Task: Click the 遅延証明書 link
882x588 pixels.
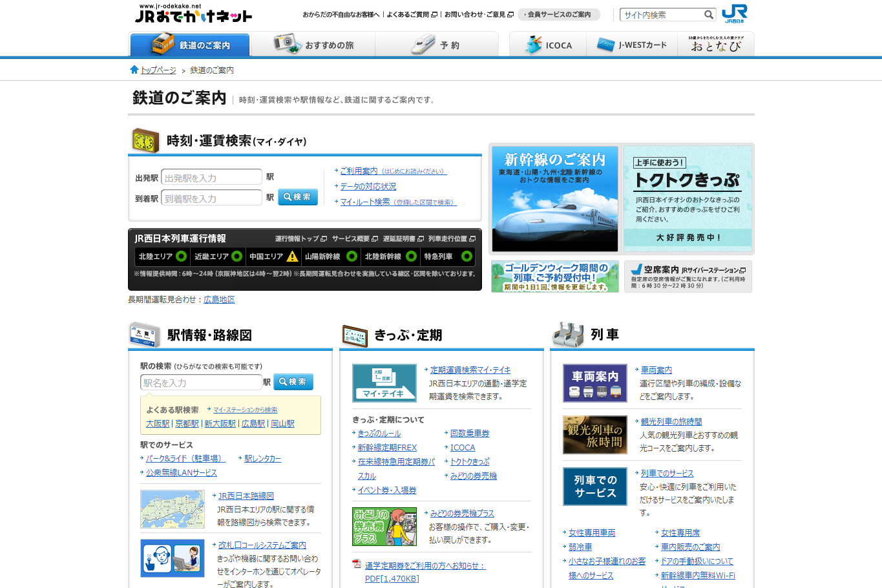Action: (403, 239)
